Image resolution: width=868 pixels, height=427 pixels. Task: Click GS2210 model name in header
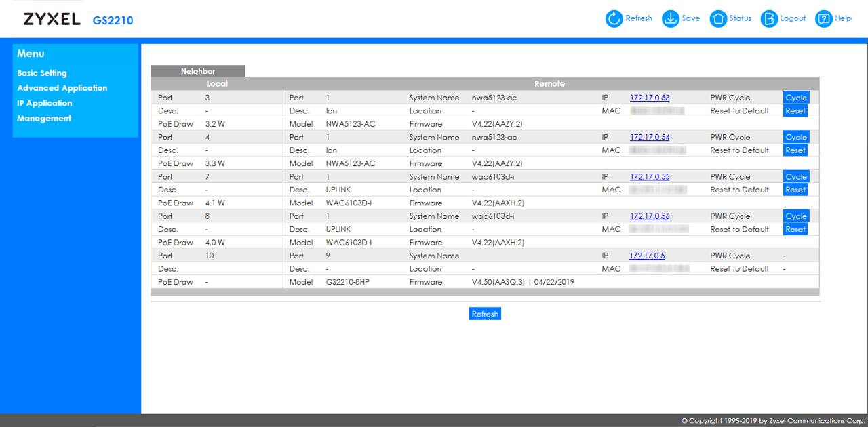pos(113,21)
